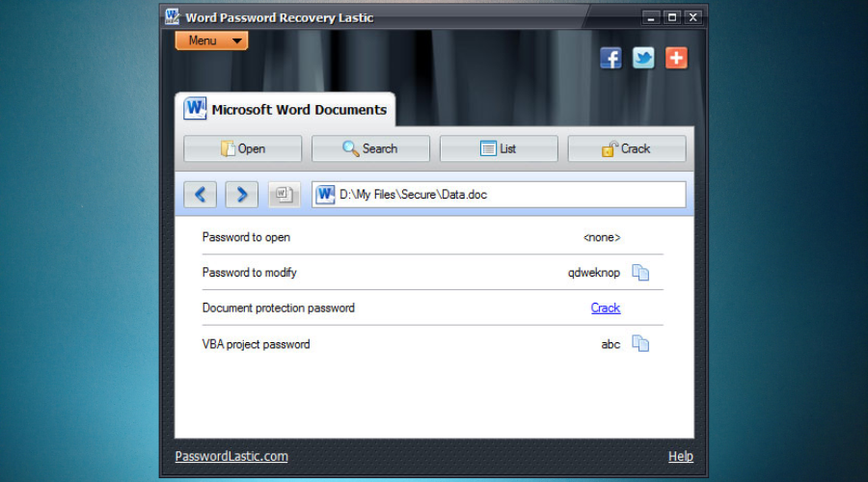Click the Crack link for document protection
868x482 pixels.
(606, 308)
